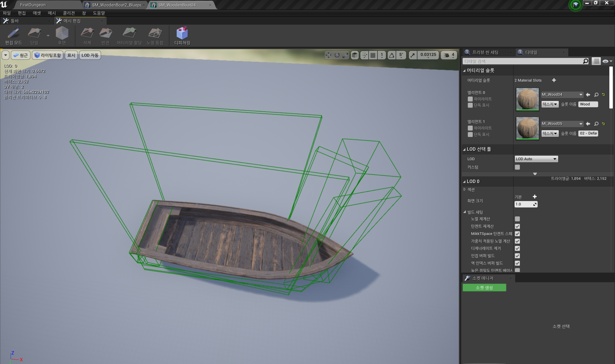This screenshot has width=615, height=364.
Task: Click the LOD 자동 viewport button
Action: point(90,55)
